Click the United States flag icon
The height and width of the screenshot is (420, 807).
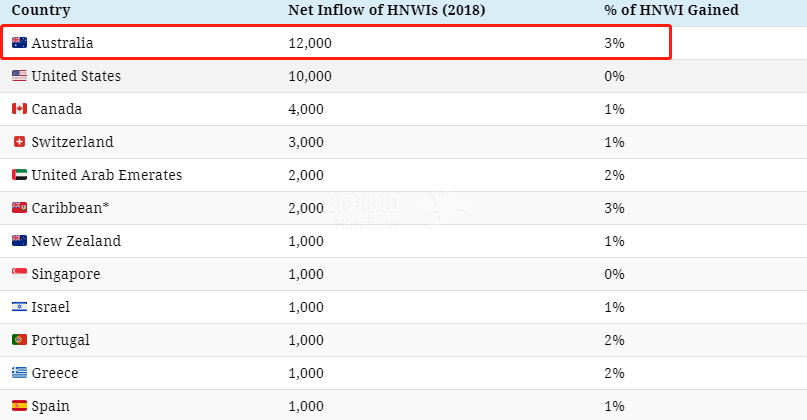pos(19,76)
